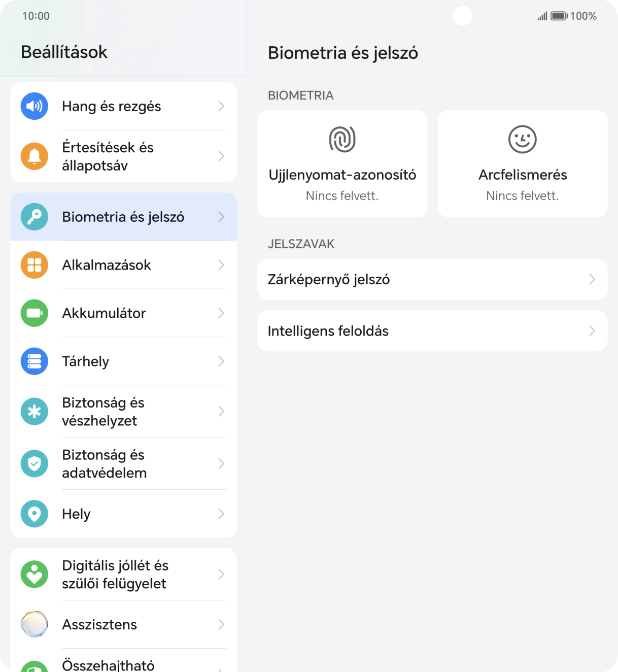Tap the green battery icon

point(35,313)
